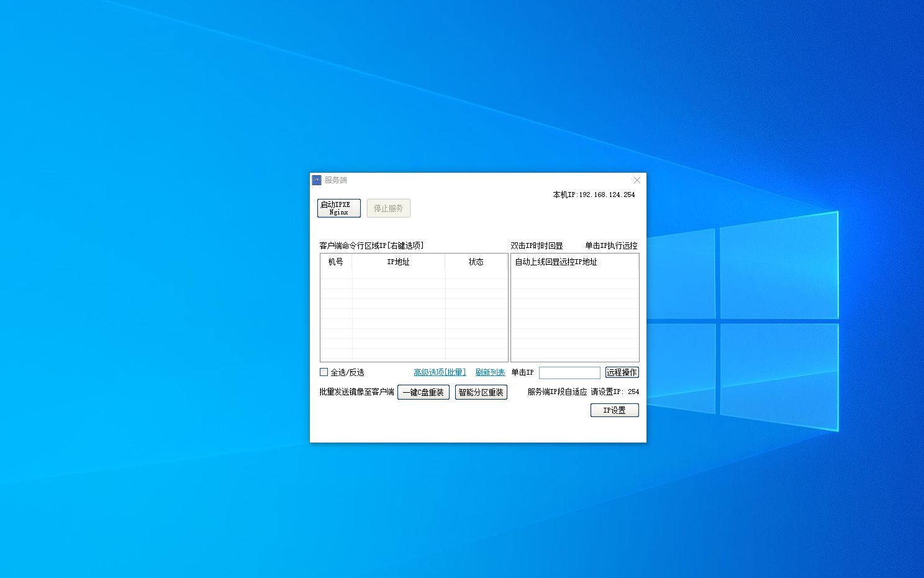Click the 机号 column header
924x578 pixels.
pyautogui.click(x=336, y=262)
